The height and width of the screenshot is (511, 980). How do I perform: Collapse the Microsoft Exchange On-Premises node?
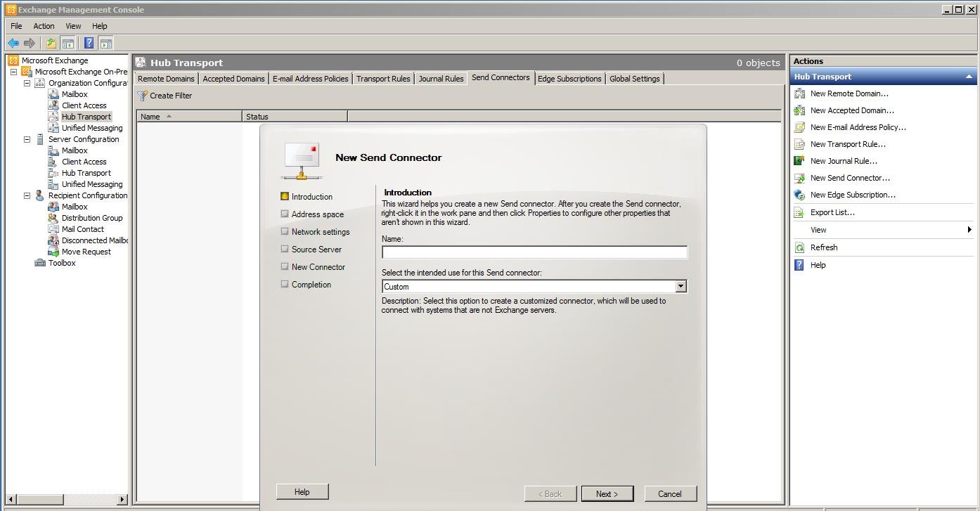point(13,72)
